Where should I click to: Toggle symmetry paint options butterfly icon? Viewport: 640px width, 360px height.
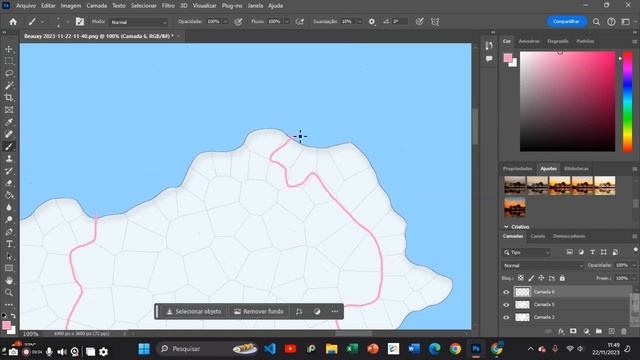point(435,22)
